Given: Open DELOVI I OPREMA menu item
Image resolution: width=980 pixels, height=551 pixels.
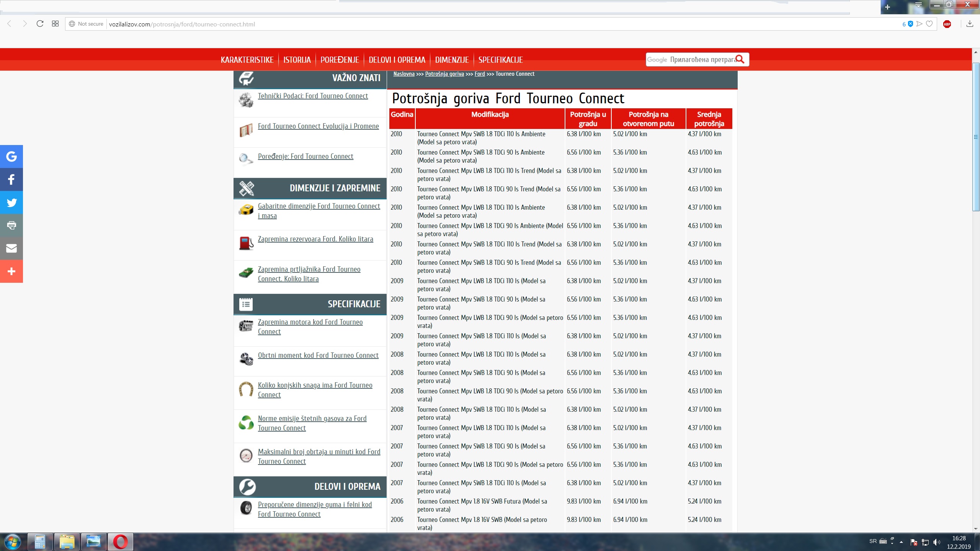Looking at the screenshot, I should [x=397, y=60].
